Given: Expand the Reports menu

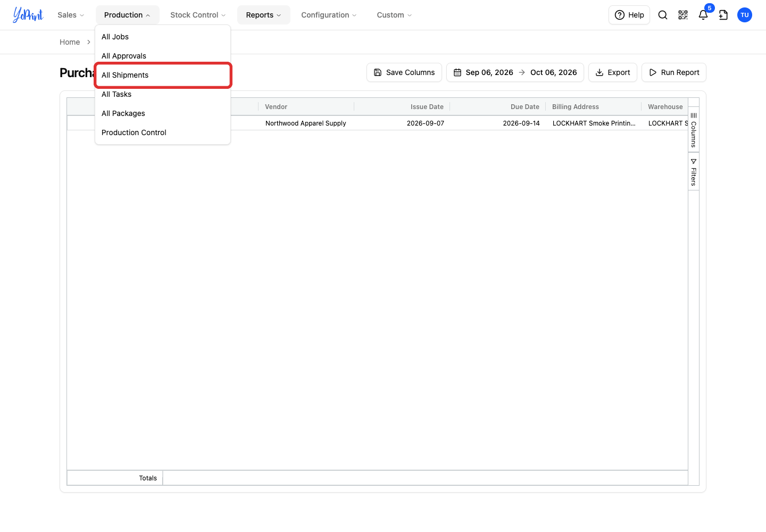Looking at the screenshot, I should [264, 15].
